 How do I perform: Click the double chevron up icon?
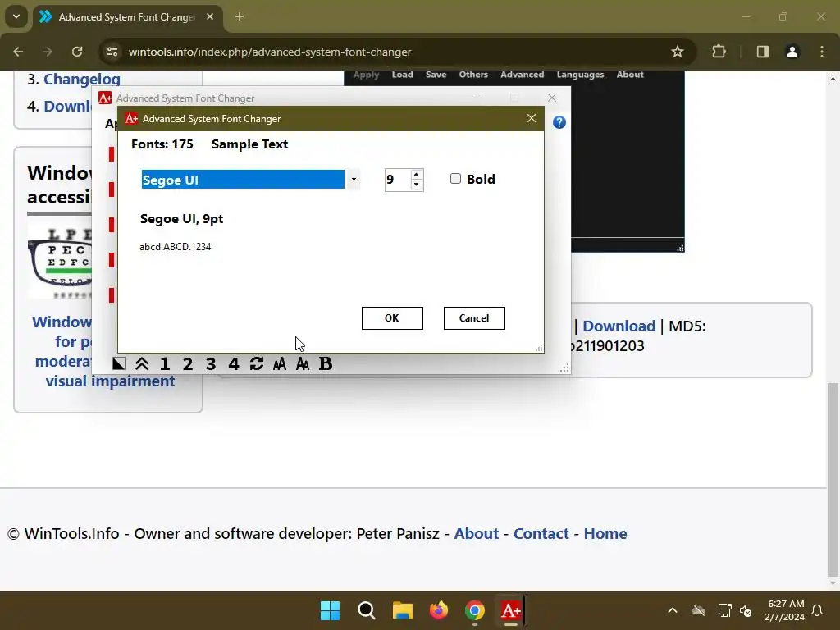pyautogui.click(x=141, y=363)
